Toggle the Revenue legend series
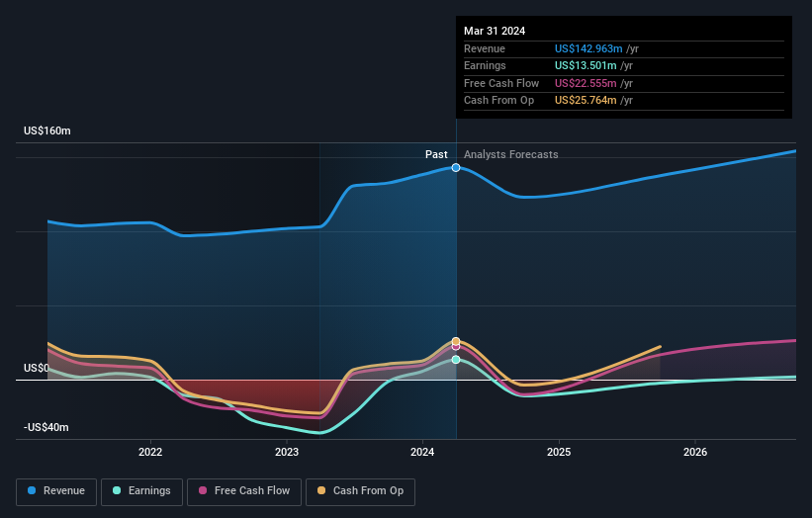 (x=56, y=491)
